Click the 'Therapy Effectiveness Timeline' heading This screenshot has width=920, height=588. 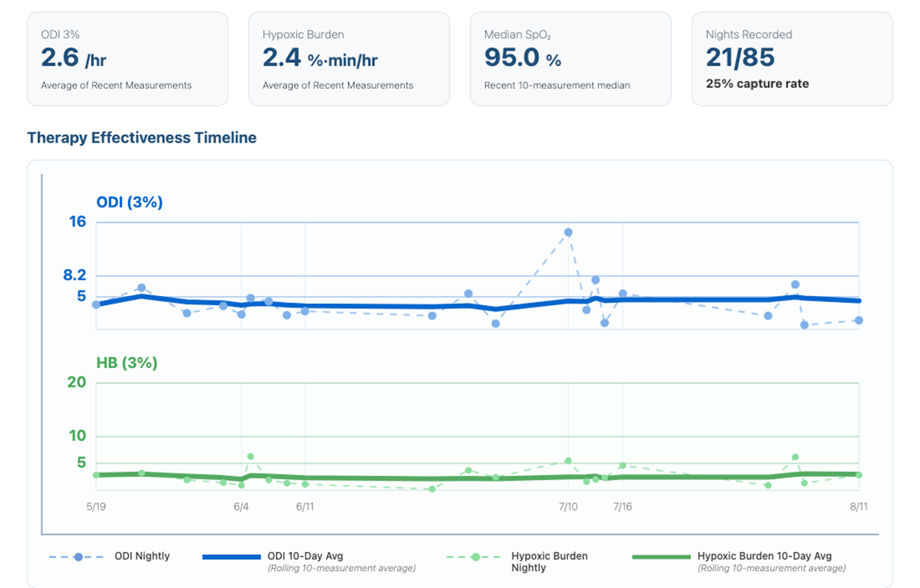tap(142, 138)
